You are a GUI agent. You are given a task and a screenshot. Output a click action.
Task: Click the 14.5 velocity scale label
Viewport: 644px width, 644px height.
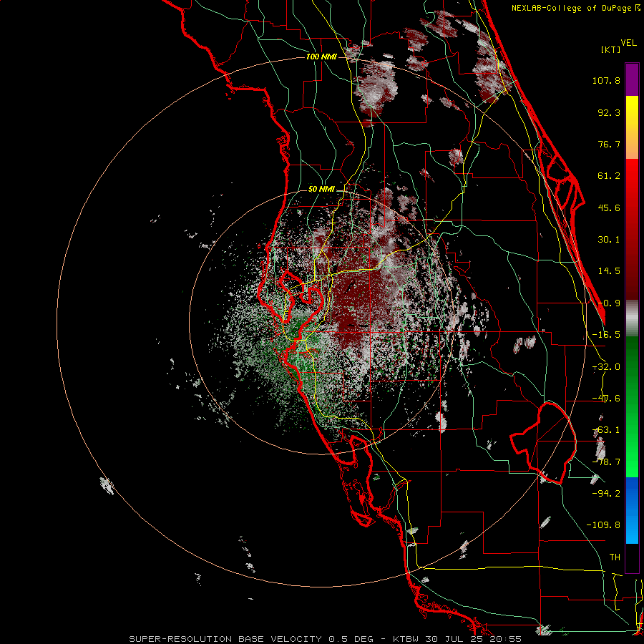(x=609, y=271)
